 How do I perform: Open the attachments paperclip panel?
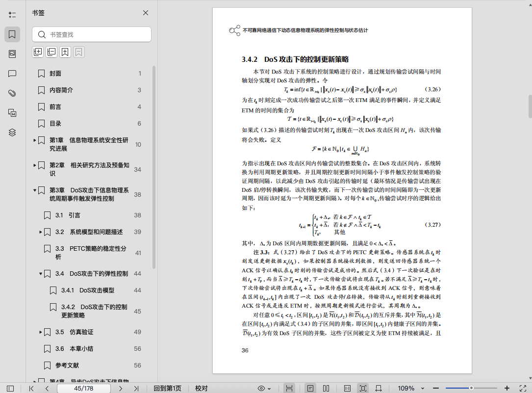tap(12, 93)
